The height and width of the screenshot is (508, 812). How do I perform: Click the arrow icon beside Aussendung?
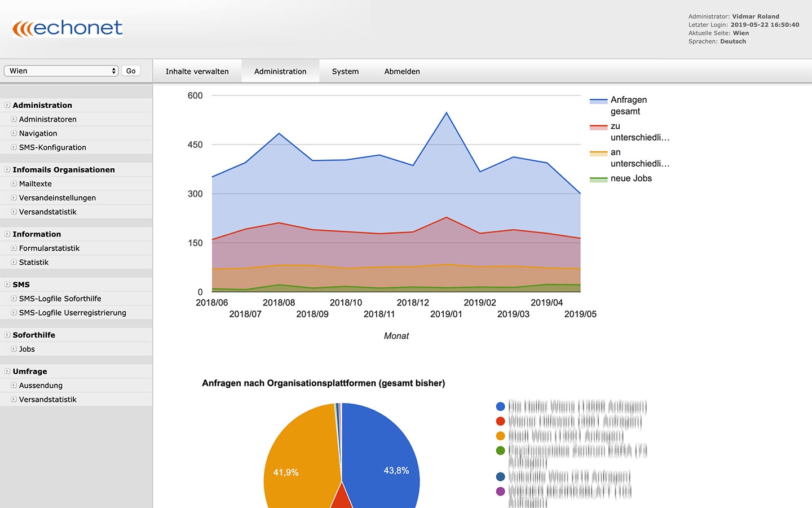click(x=14, y=386)
